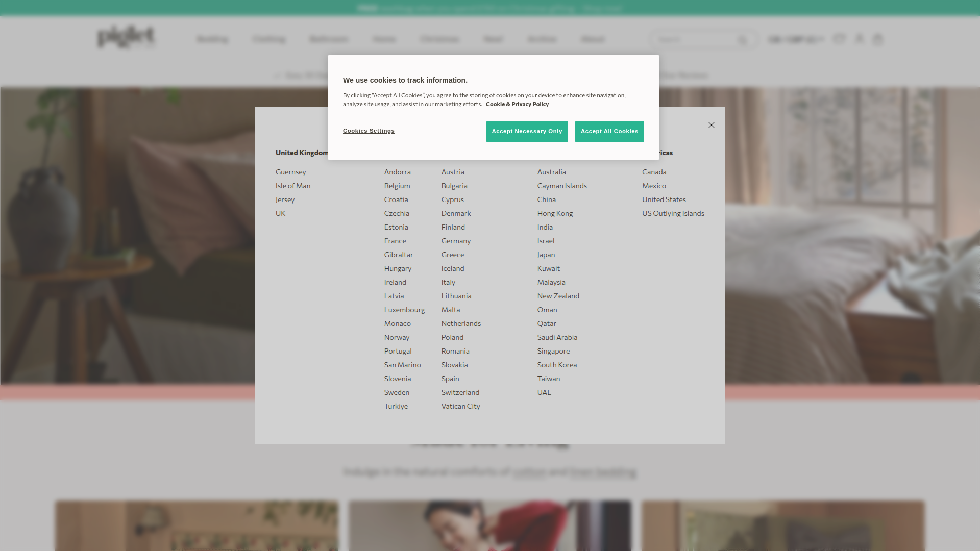Image resolution: width=980 pixels, height=551 pixels.
Task: Open the shopping bag icon
Action: [x=877, y=39]
